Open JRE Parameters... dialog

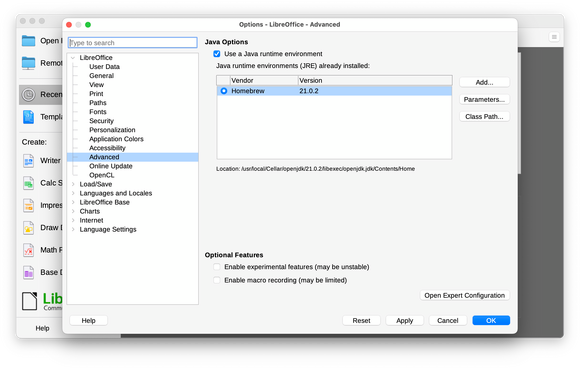coord(484,99)
